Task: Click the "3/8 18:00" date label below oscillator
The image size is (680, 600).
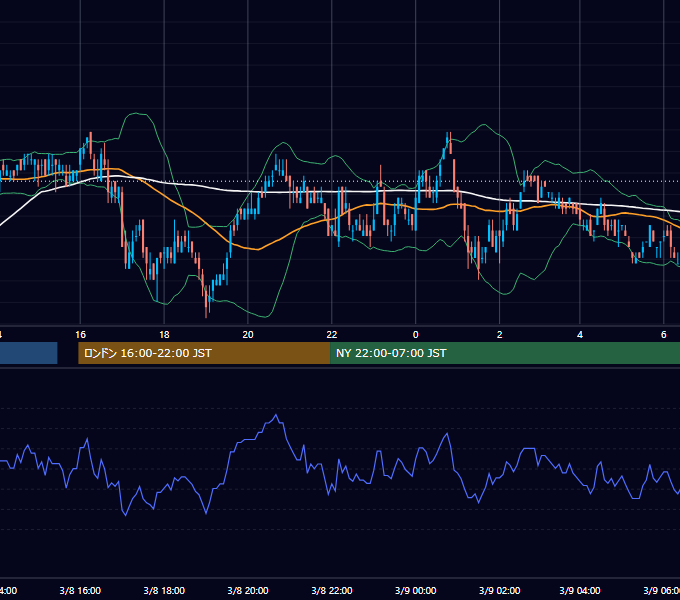Action: tap(164, 590)
